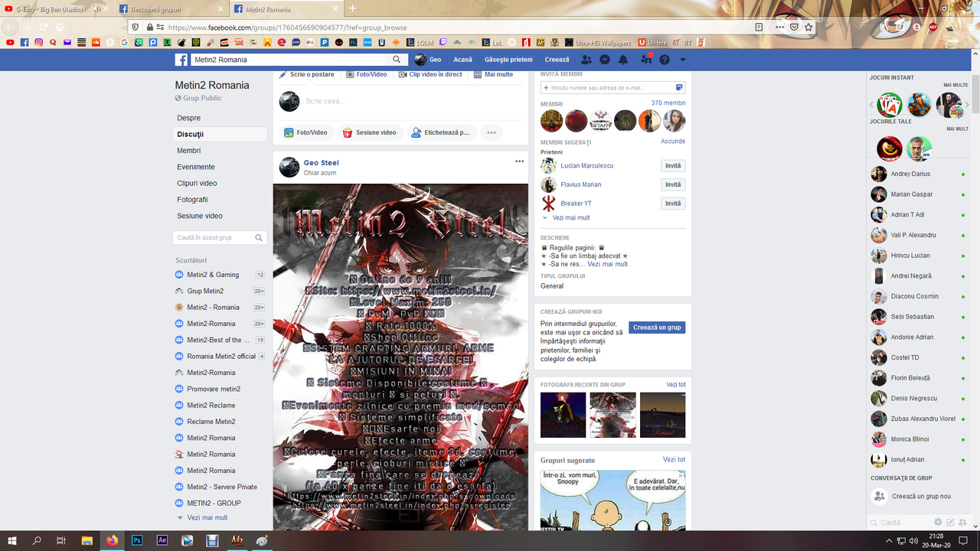Invite Flavius Marian to group
This screenshot has width=980, height=551.
click(x=673, y=184)
